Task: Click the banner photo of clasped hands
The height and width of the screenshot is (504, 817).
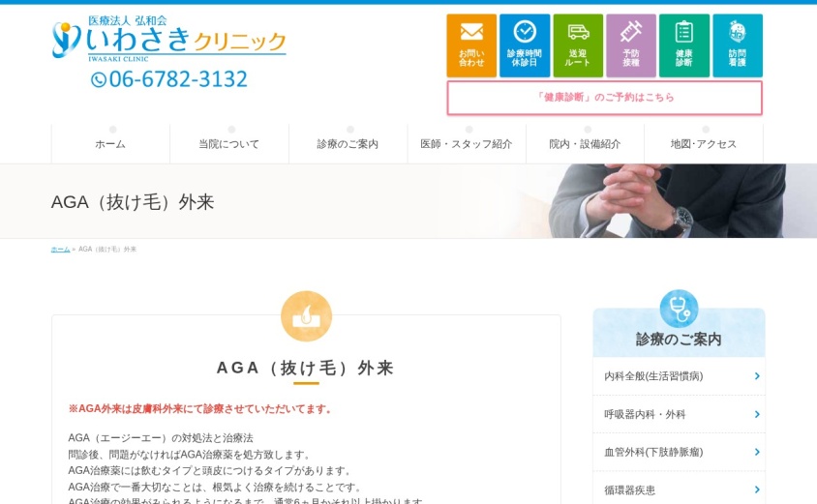Action: tap(667, 201)
